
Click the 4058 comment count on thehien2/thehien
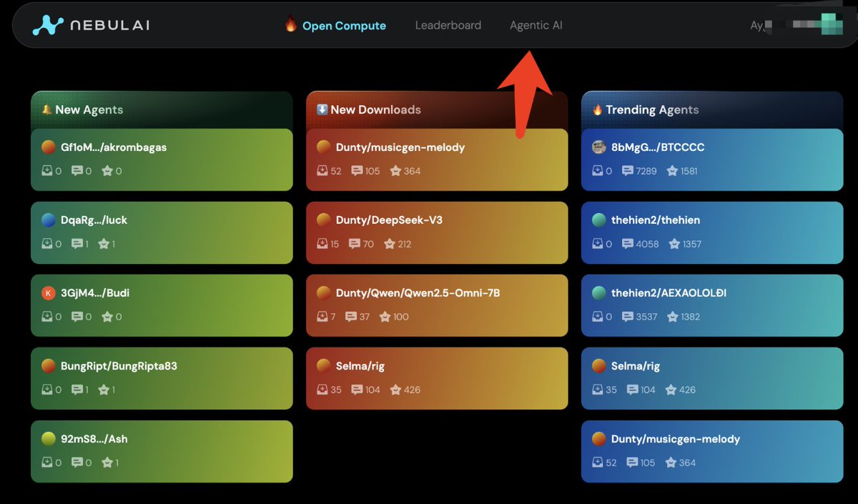647,244
